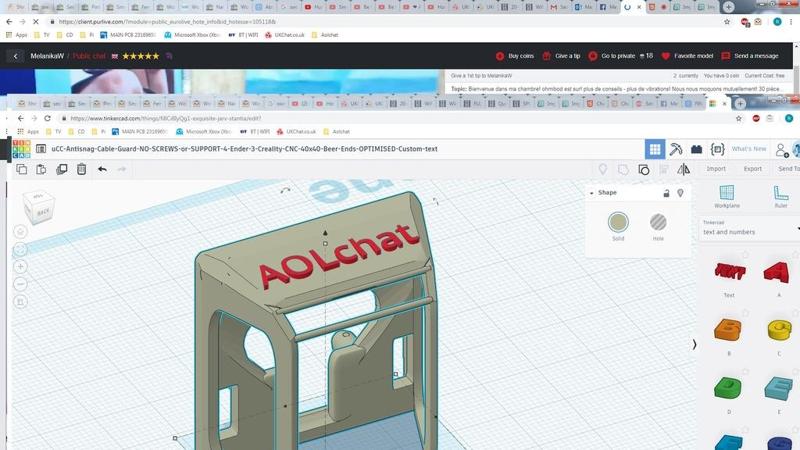Open the MAIN PCB bookmark in the back window
Image resolution: width=800 pixels, height=450 pixels.
tap(128, 35)
